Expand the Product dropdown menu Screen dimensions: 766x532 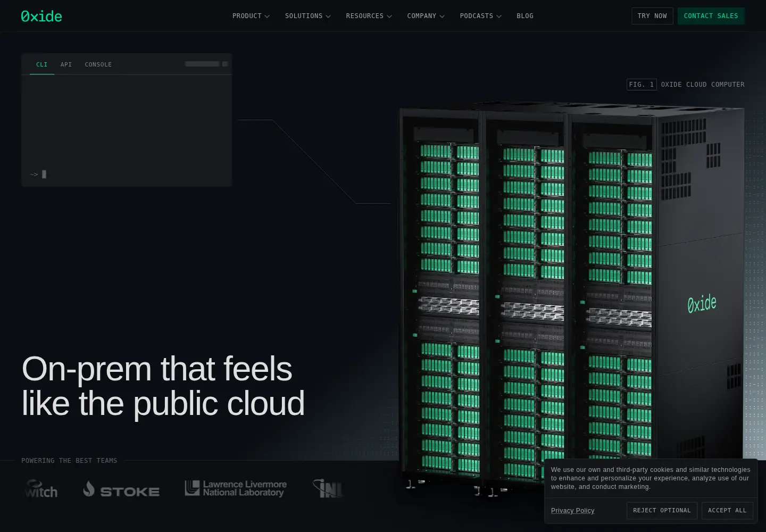pyautogui.click(x=251, y=16)
